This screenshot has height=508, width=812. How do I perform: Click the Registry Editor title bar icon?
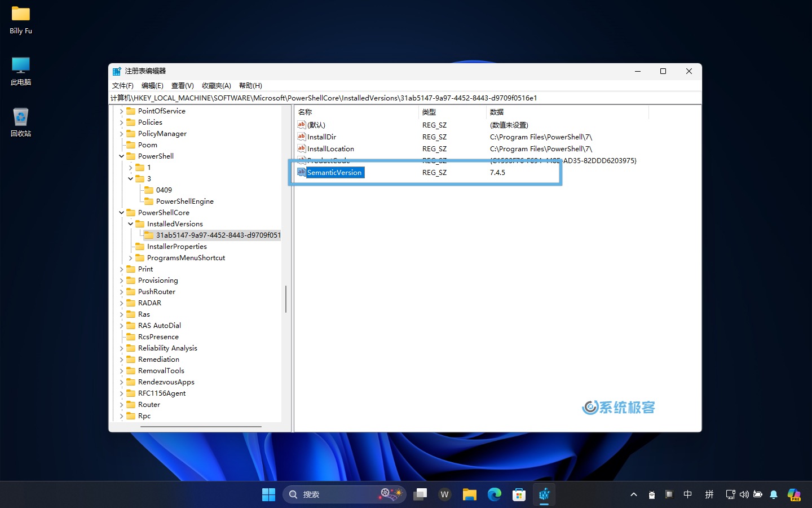tap(117, 71)
